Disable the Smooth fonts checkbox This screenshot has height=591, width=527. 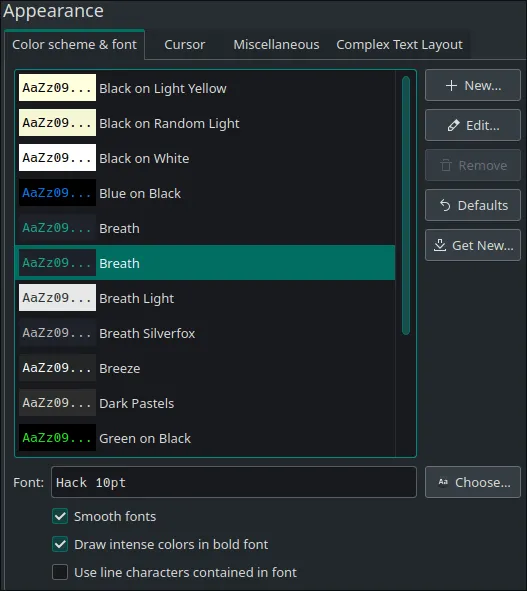[x=60, y=516]
